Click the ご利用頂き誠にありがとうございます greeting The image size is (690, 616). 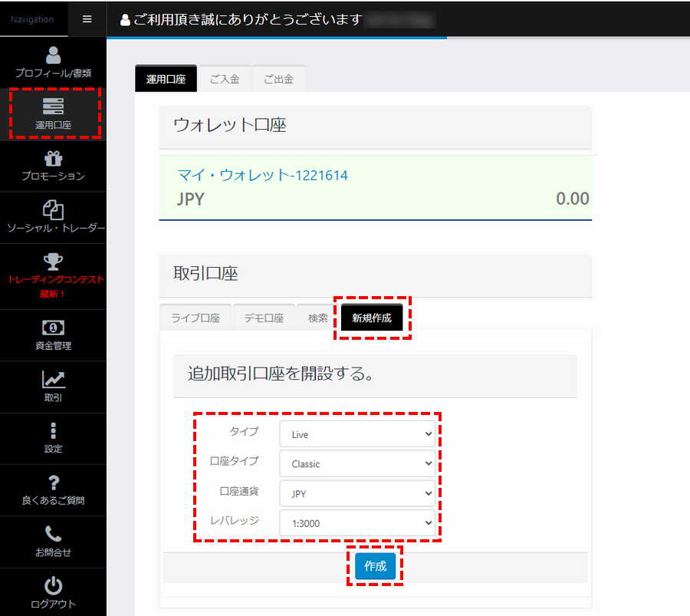[x=248, y=19]
